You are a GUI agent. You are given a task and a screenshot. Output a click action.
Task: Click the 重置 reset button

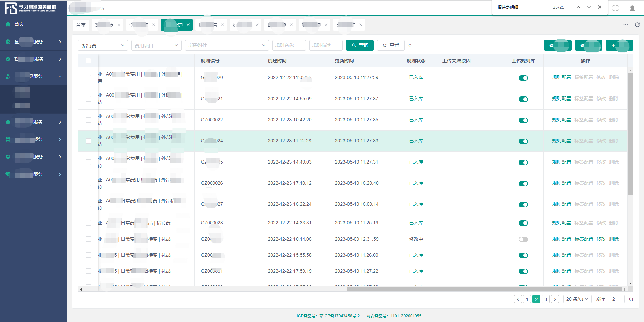(391, 45)
